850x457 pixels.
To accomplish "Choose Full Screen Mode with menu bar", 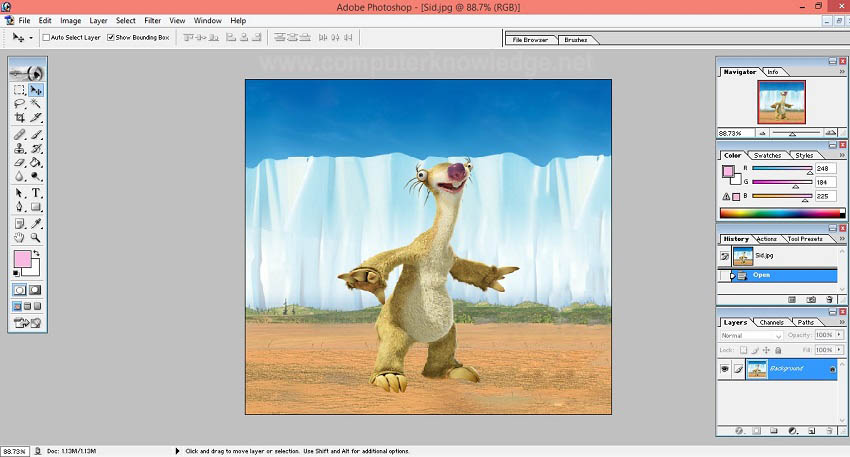I will [x=27, y=306].
